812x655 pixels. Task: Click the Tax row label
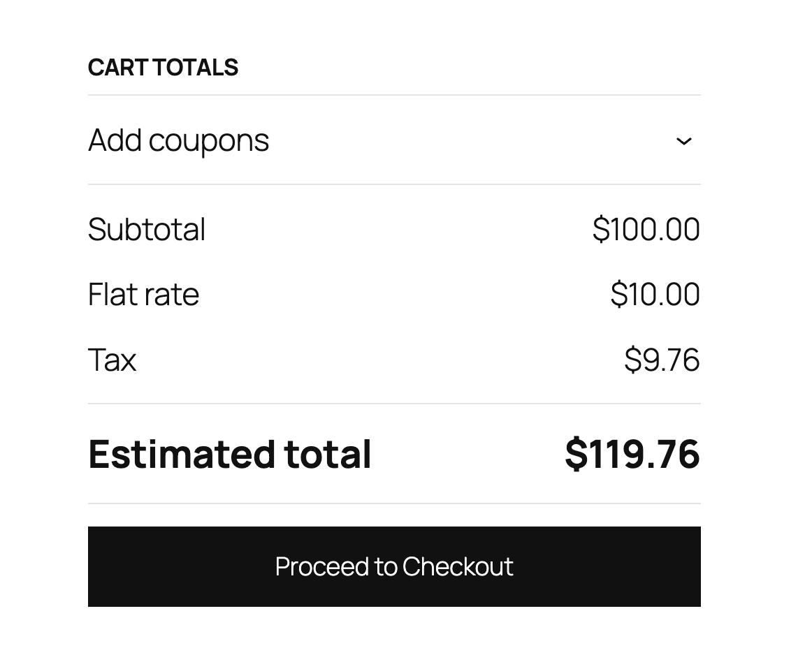[112, 360]
